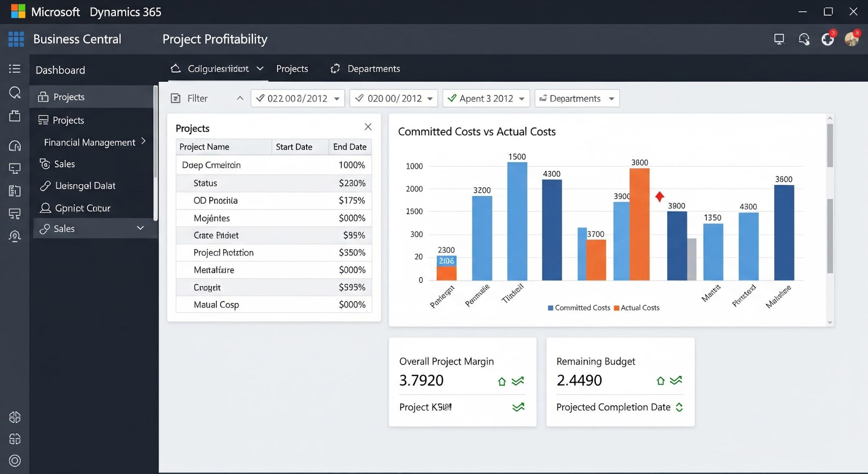Open the chat headset icon in header
Viewport: 868px width, 474px height.
(804, 39)
